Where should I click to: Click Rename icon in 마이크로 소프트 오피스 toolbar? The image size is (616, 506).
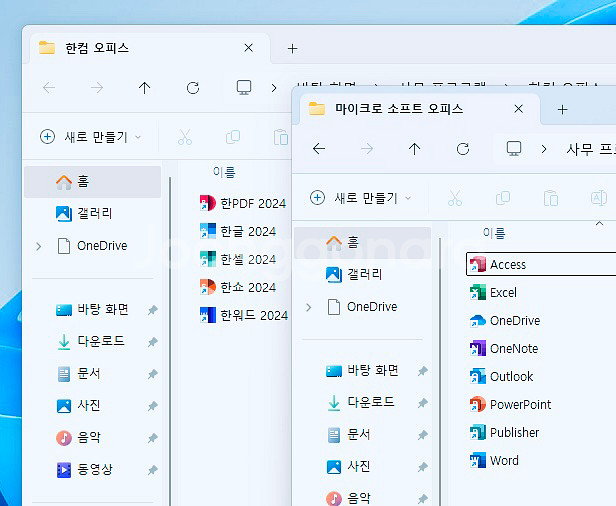pos(599,198)
